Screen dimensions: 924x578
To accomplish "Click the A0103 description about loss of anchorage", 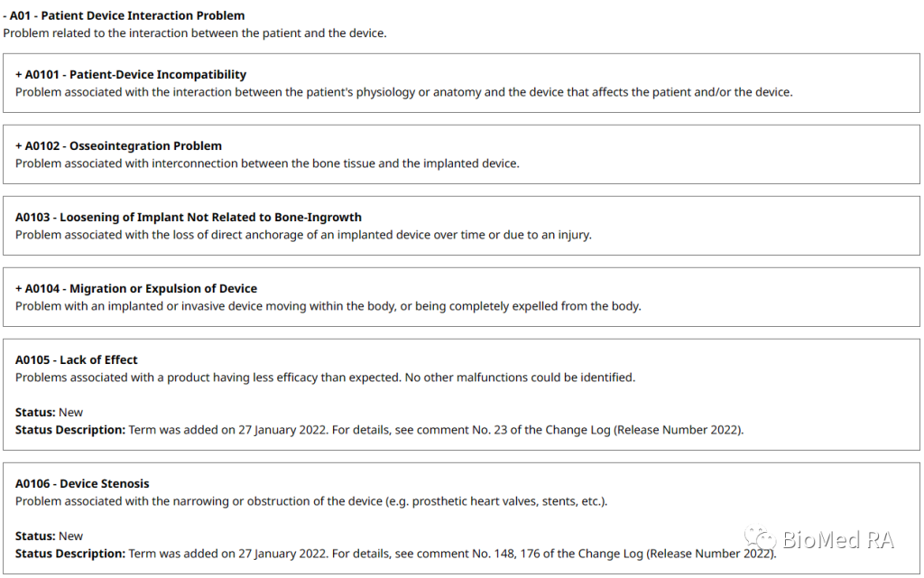I will [303, 235].
